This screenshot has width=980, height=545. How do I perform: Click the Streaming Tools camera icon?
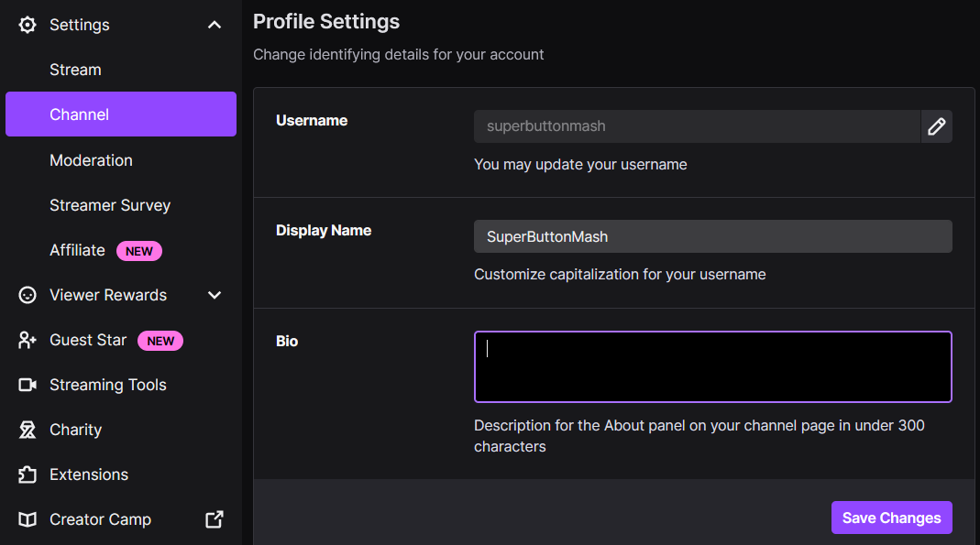coord(28,385)
